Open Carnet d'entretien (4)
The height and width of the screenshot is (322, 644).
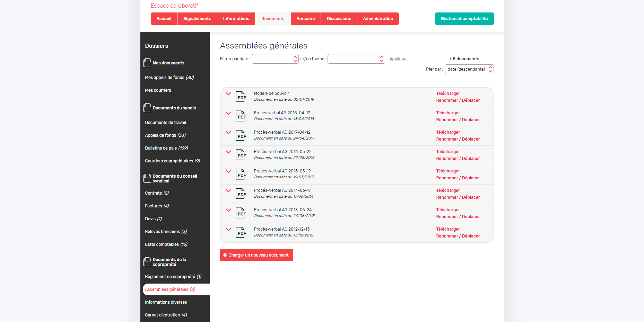point(166,315)
